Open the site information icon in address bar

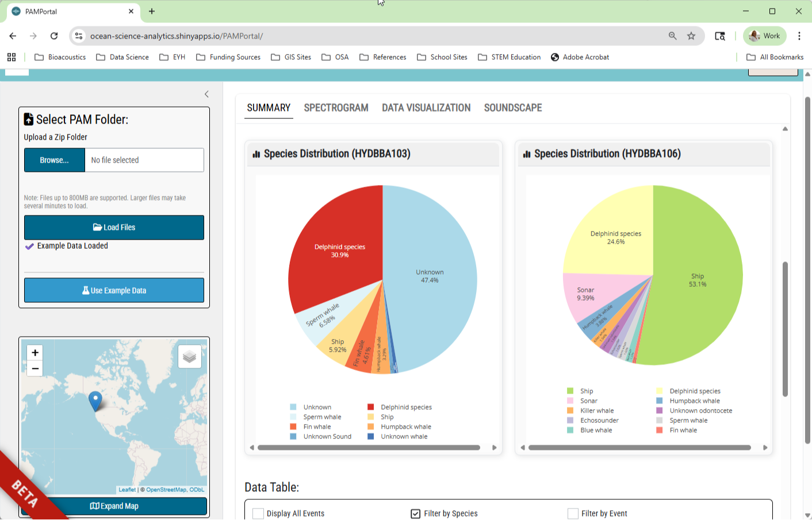click(x=79, y=36)
